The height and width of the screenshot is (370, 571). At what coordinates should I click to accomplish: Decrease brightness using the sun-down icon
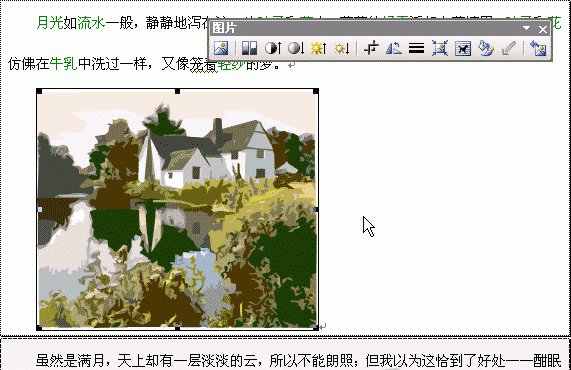coord(342,48)
